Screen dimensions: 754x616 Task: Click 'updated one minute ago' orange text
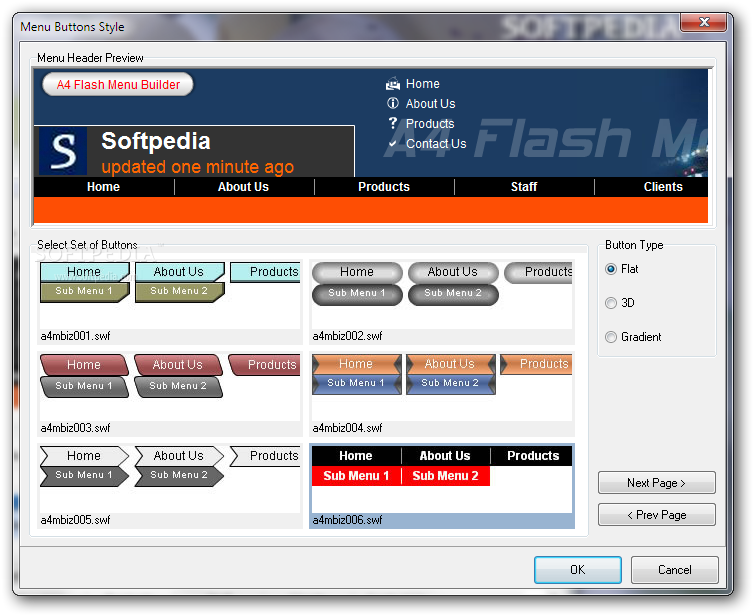(197, 167)
